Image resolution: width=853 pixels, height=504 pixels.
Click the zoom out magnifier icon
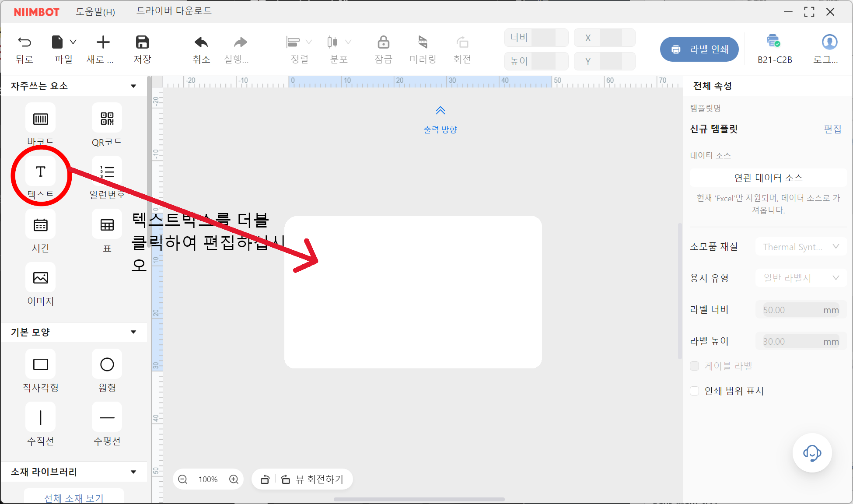click(x=183, y=479)
